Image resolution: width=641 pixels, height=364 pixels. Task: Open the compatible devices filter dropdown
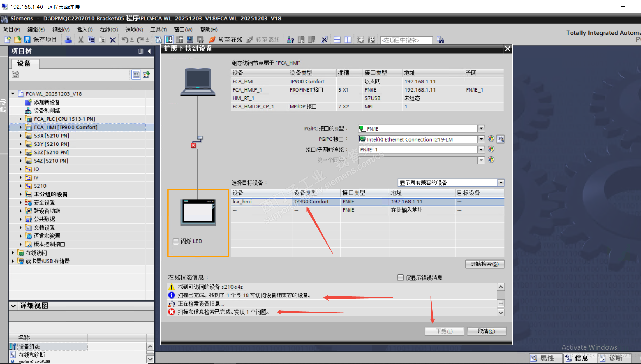click(x=501, y=183)
